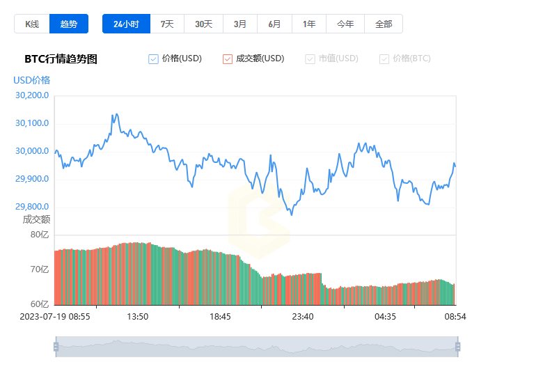
Task: Switch to the 7天 time range
Action: coord(167,24)
